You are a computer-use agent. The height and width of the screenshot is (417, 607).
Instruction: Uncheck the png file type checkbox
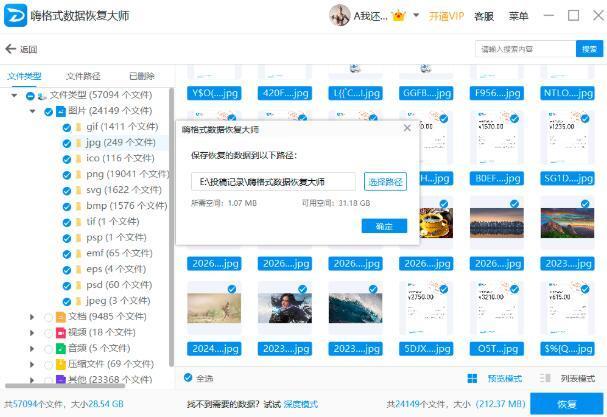tap(67, 175)
